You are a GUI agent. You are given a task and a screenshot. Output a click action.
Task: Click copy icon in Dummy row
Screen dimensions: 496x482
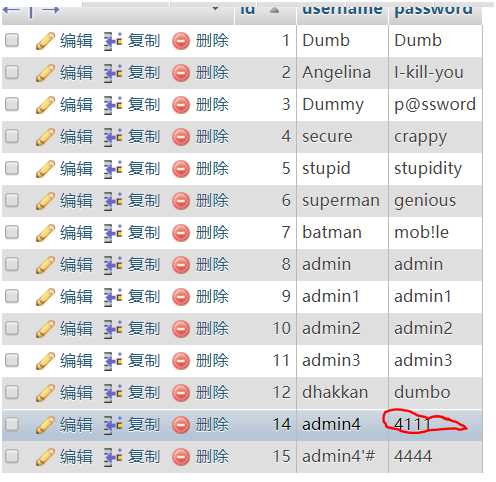pos(113,105)
